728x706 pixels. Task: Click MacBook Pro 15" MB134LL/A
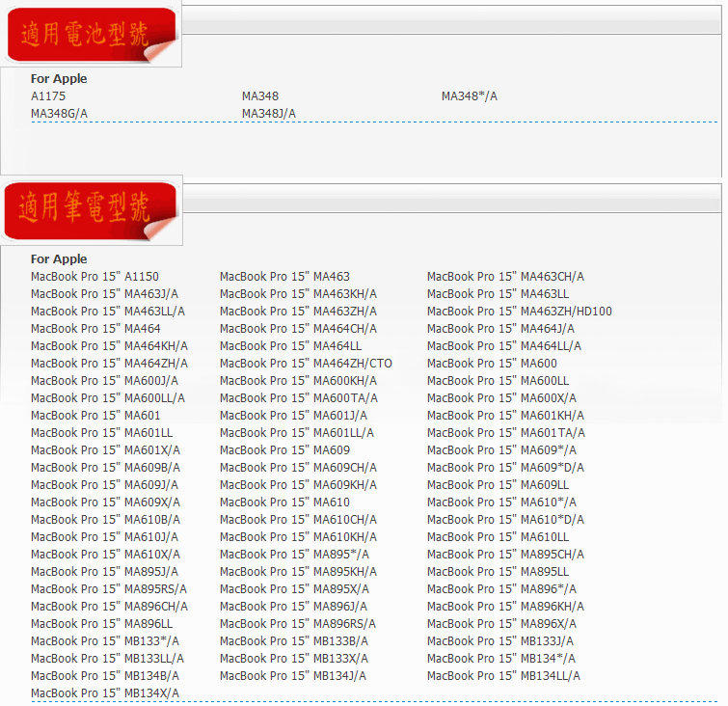[x=503, y=675]
